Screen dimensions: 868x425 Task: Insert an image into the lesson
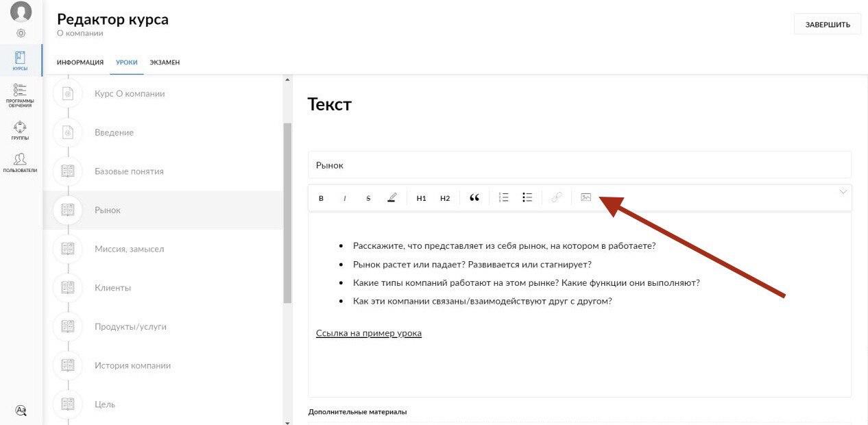[x=586, y=197]
